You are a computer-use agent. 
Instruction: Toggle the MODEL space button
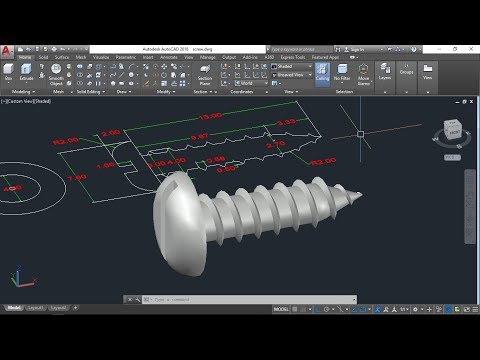coord(281,309)
